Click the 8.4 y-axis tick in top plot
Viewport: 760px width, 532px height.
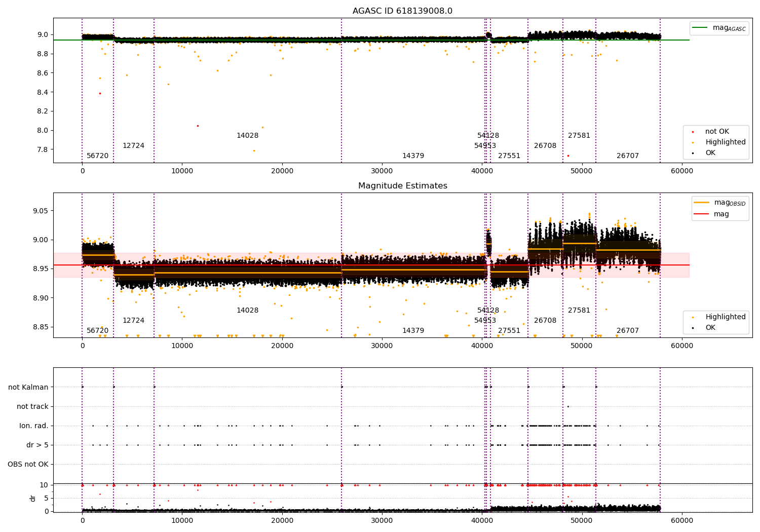[43, 92]
